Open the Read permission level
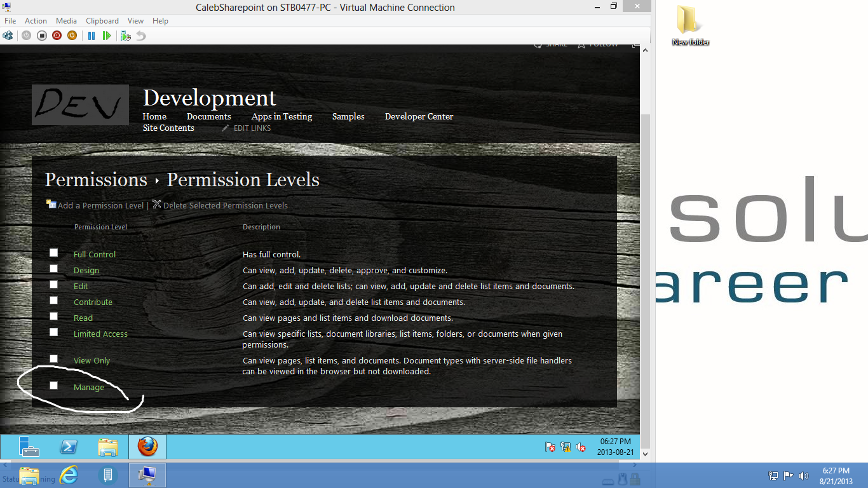The width and height of the screenshot is (868, 488). (83, 318)
